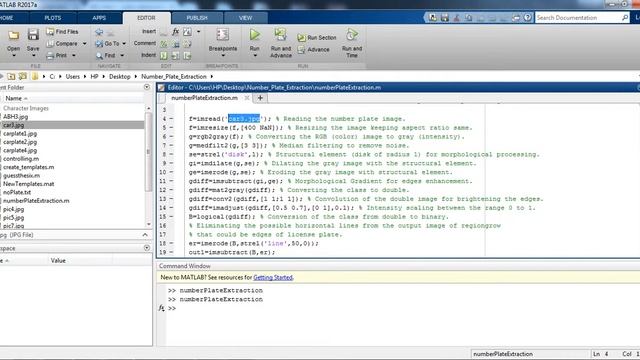640x360 pixels.
Task: Click the blue navigate-back arrow
Action: (x=99, y=32)
